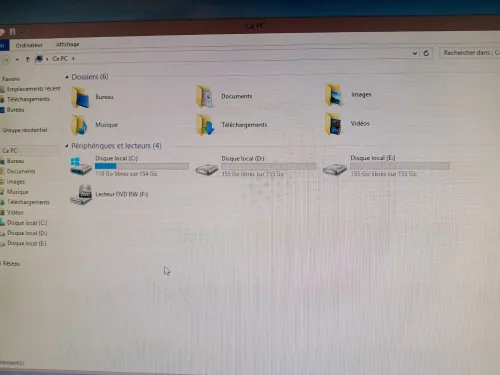Open the Affichage ribbon tab
500x375 pixels.
pyautogui.click(x=67, y=44)
